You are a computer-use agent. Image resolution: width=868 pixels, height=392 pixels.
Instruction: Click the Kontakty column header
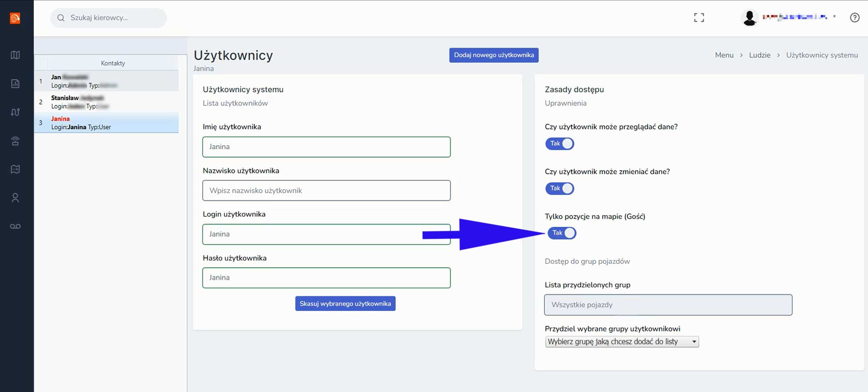click(113, 63)
